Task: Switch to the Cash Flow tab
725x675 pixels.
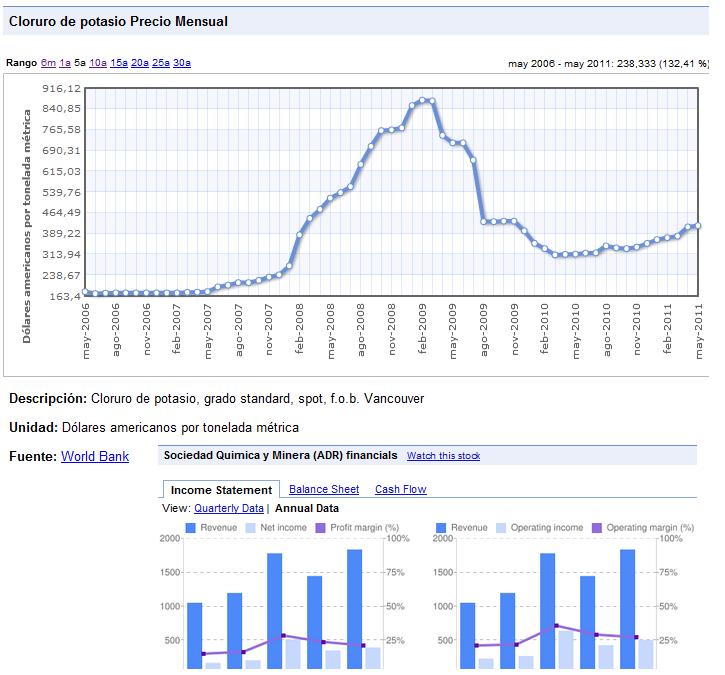Action: click(400, 489)
